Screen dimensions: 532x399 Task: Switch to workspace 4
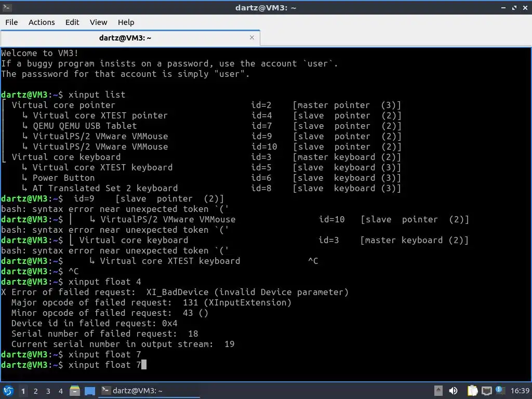point(61,391)
